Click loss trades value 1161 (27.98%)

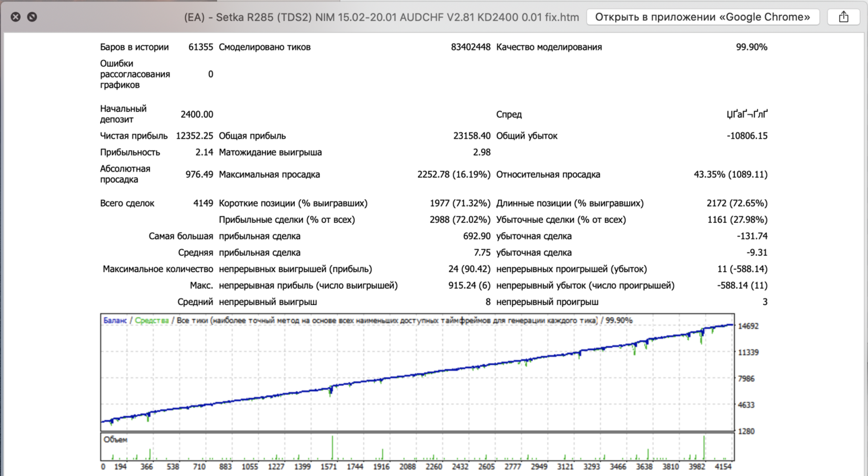[737, 219]
